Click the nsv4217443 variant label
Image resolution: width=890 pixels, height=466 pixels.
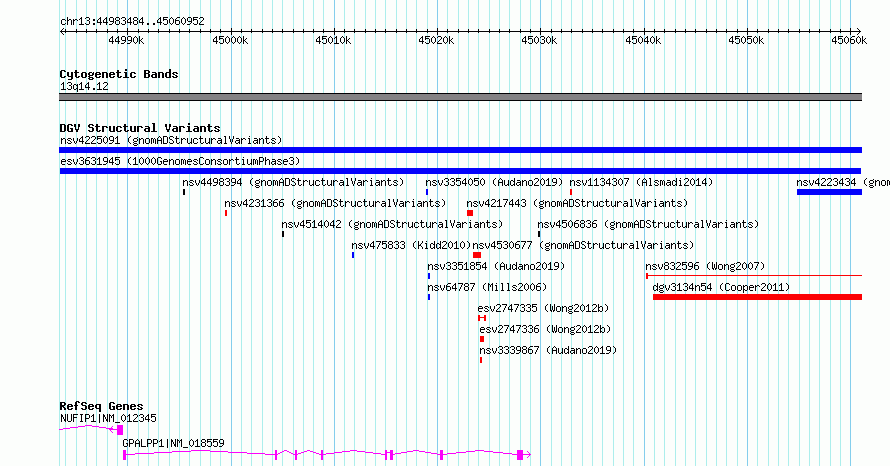pyautogui.click(x=577, y=203)
